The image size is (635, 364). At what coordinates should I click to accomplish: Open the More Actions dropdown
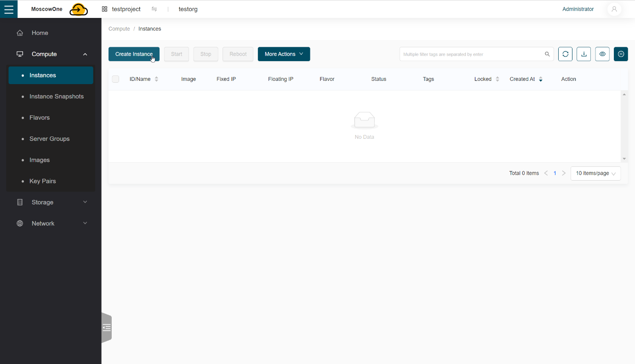tap(284, 54)
